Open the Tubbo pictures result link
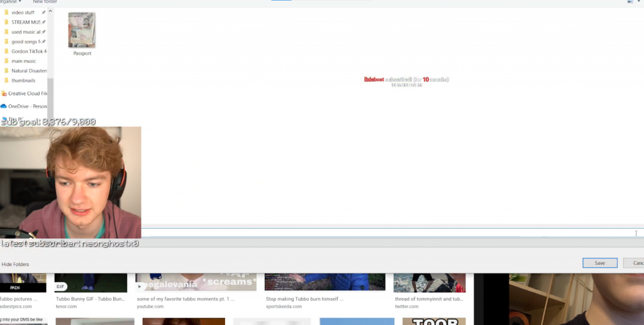This screenshot has height=325, width=644. pyautogui.click(x=18, y=299)
